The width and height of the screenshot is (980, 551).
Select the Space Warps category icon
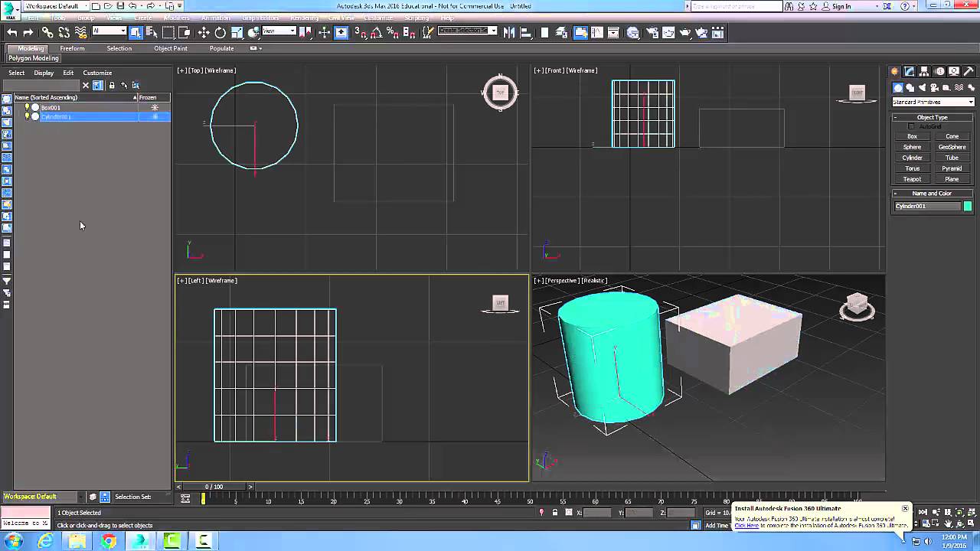point(959,88)
